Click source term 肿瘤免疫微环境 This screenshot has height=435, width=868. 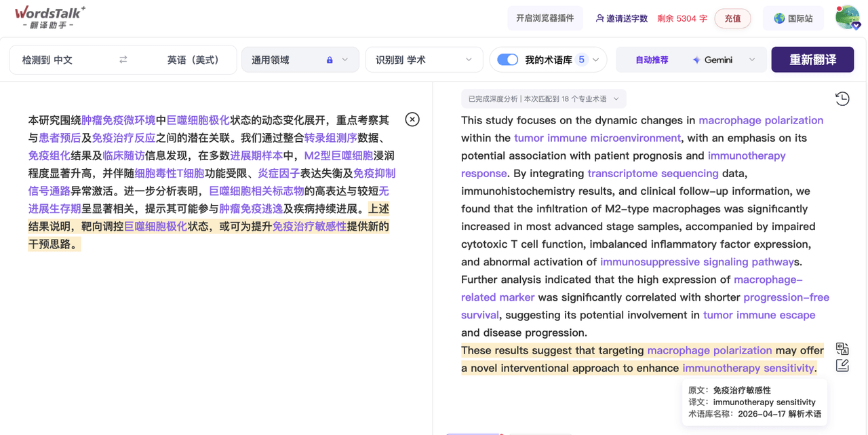point(118,120)
